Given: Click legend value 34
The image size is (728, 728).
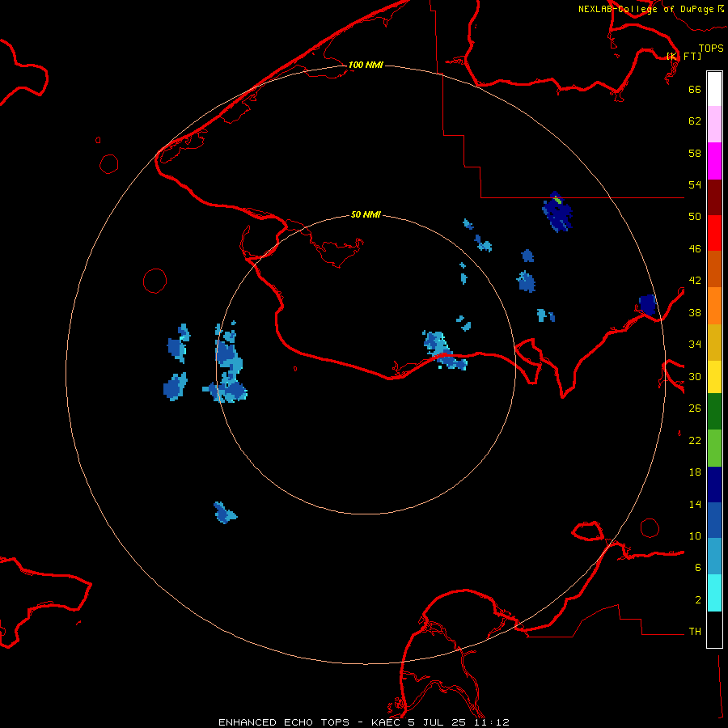Looking at the screenshot, I should pos(695,345).
